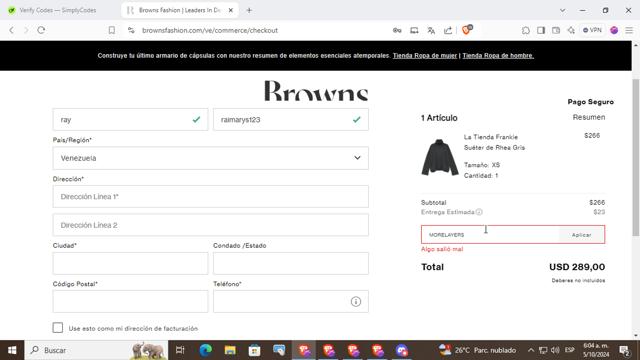The width and height of the screenshot is (640, 360).
Task: Click the Dirección Línea 2 field
Action: click(x=211, y=225)
